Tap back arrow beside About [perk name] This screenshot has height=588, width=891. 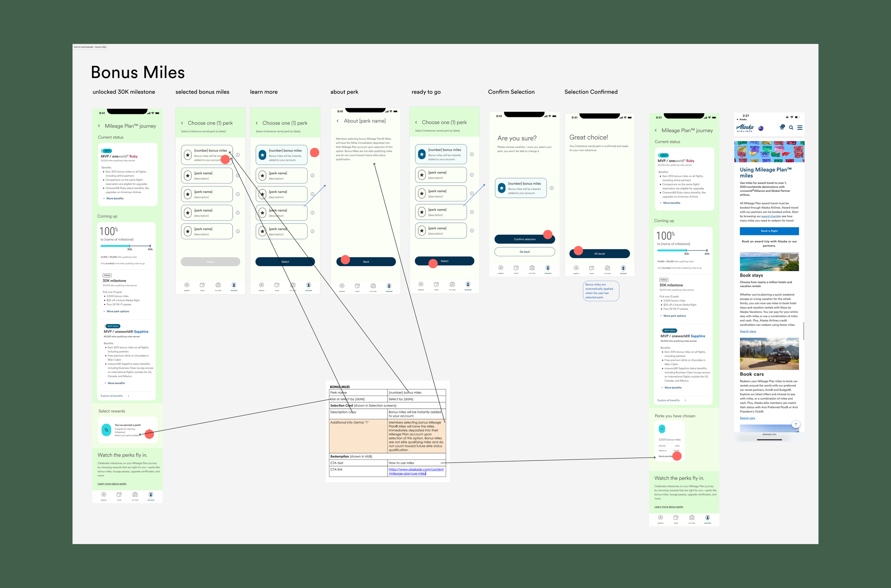[338, 121]
